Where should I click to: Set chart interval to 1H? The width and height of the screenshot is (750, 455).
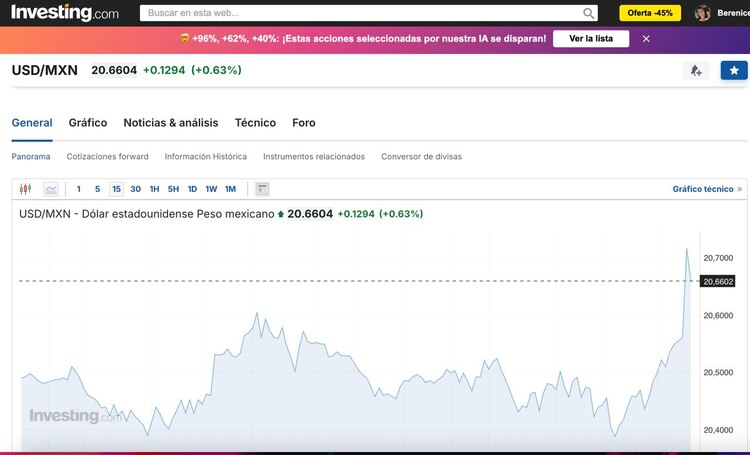click(154, 189)
